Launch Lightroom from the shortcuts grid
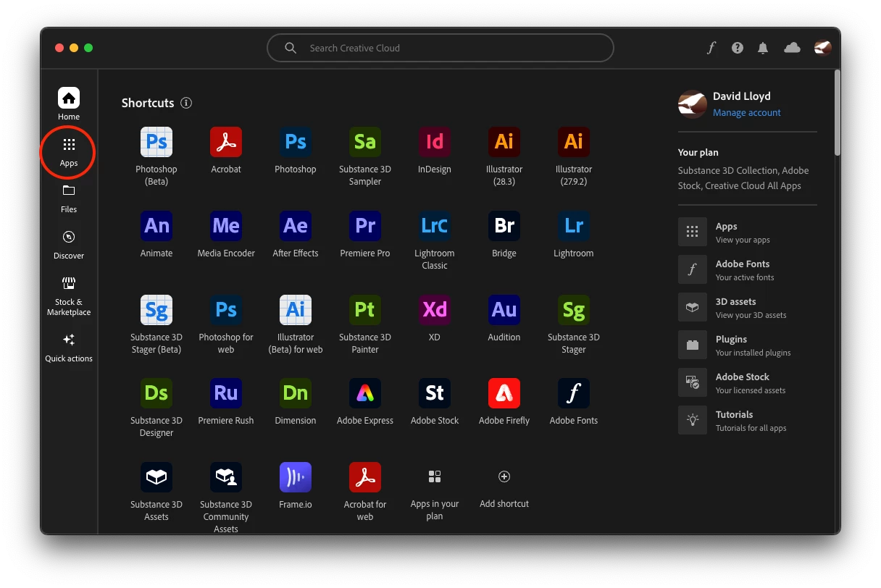The image size is (881, 588). click(x=574, y=226)
